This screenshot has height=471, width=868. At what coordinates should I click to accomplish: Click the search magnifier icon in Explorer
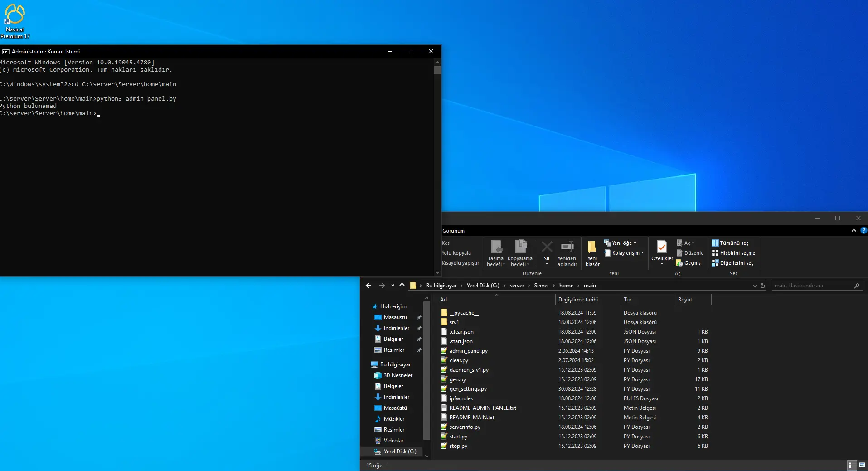point(857,286)
